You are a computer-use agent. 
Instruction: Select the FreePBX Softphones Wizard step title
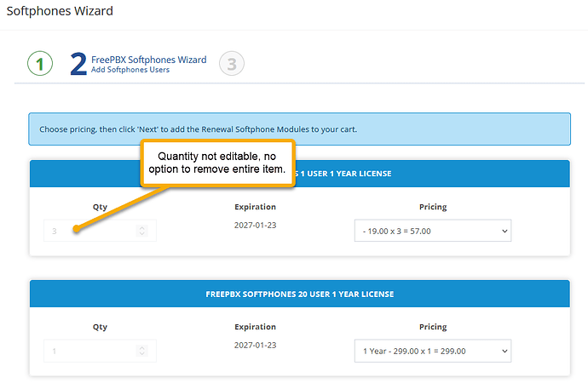coord(149,60)
